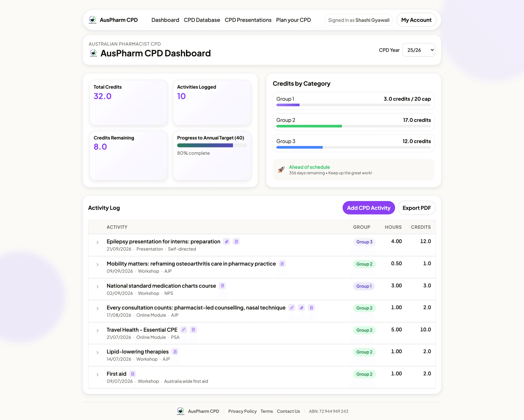Click the Group 1 badge on National standard row
Viewport: 524px width, 420px height.
click(364, 286)
